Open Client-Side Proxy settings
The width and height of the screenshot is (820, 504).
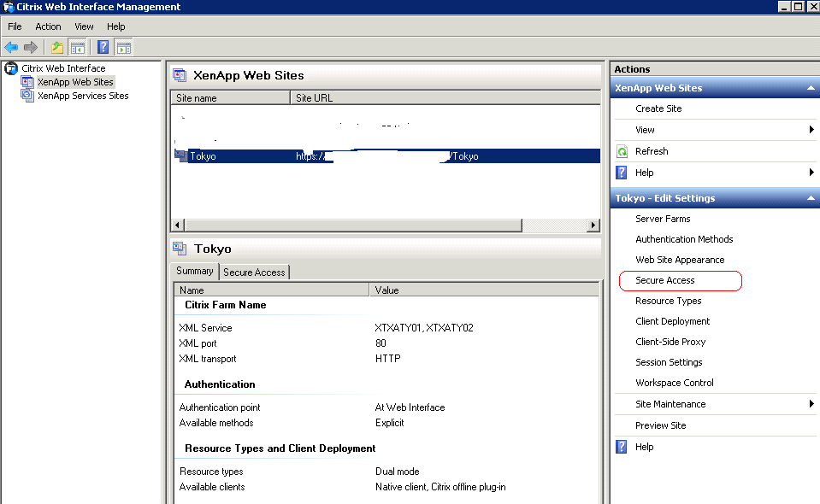coord(670,342)
